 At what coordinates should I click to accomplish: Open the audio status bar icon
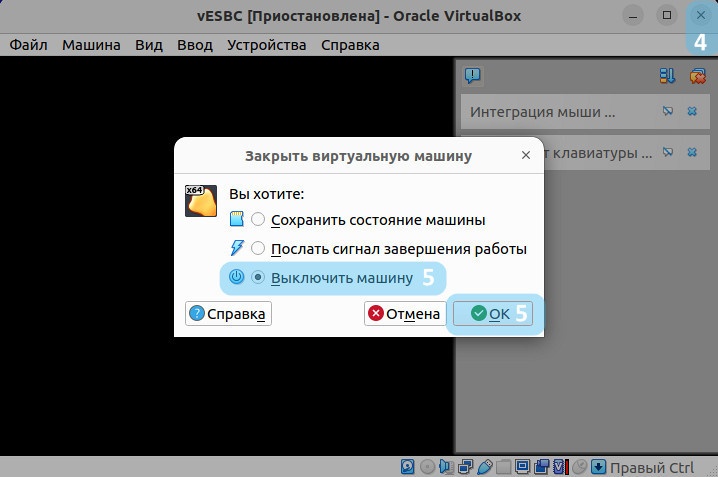click(446, 467)
